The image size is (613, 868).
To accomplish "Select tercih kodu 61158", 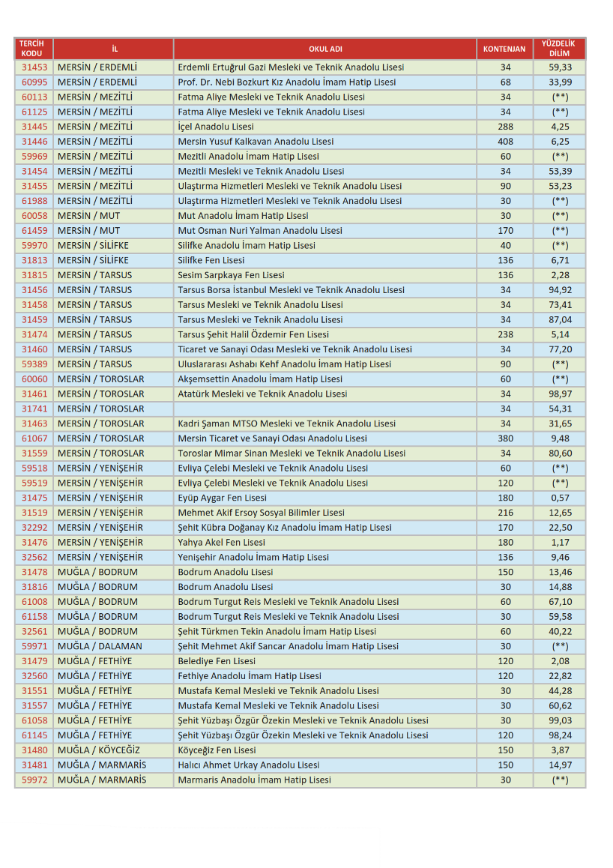I will pyautogui.click(x=35, y=617).
